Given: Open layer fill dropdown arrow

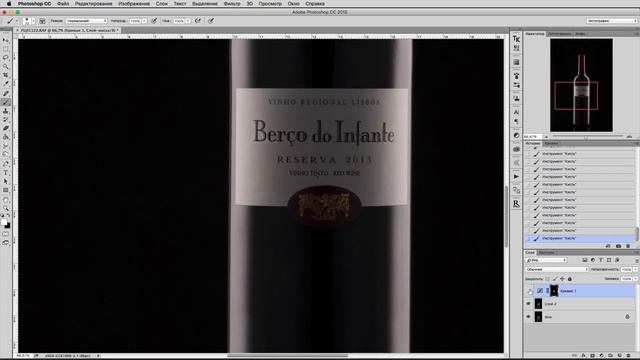Looking at the screenshot, I should tap(636, 279).
